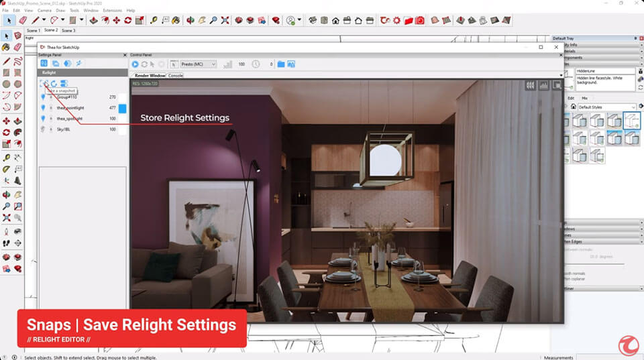
Task: Open the Default Styles collection dropdown
Action: tap(606, 107)
